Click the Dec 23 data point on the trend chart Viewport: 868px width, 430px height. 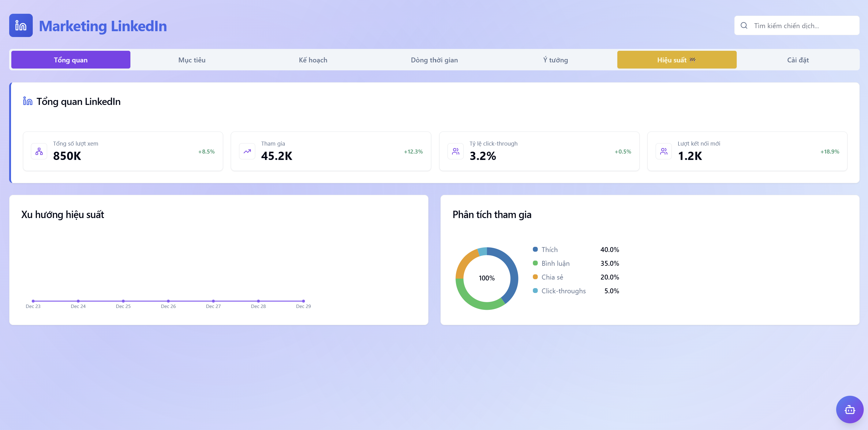coord(33,301)
